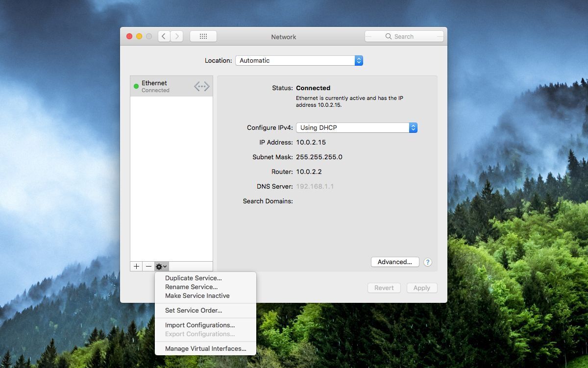Click the forward navigation arrow
The height and width of the screenshot is (368, 588).
click(x=176, y=36)
